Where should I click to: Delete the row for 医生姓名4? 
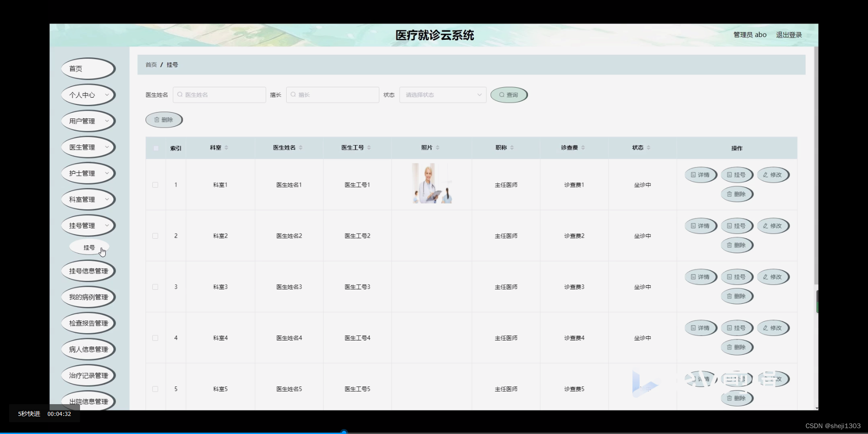(x=737, y=347)
